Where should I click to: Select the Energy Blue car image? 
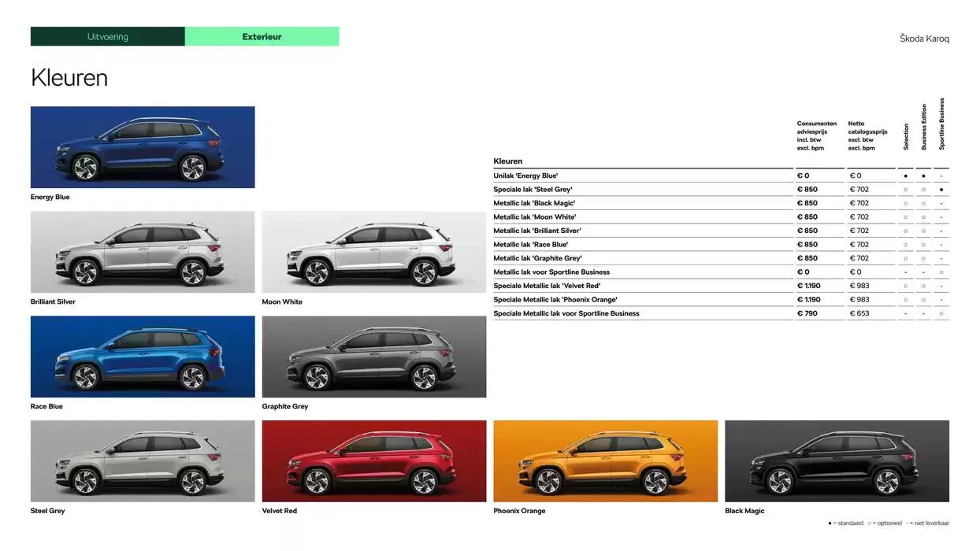[x=142, y=146]
